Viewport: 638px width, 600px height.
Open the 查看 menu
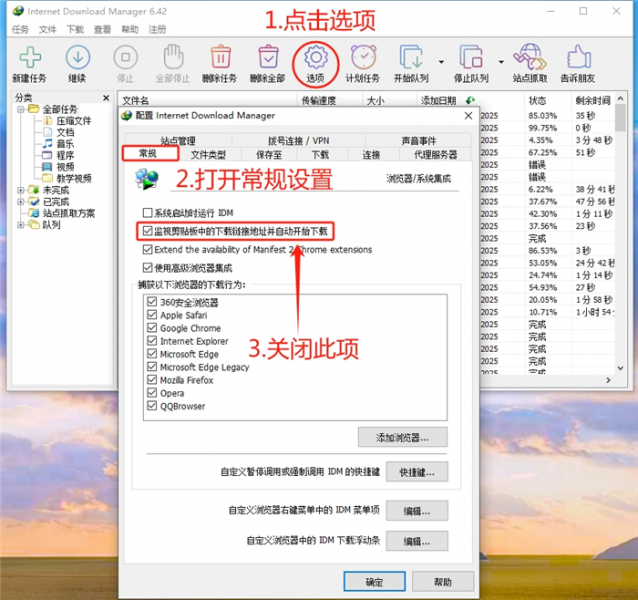click(102, 29)
